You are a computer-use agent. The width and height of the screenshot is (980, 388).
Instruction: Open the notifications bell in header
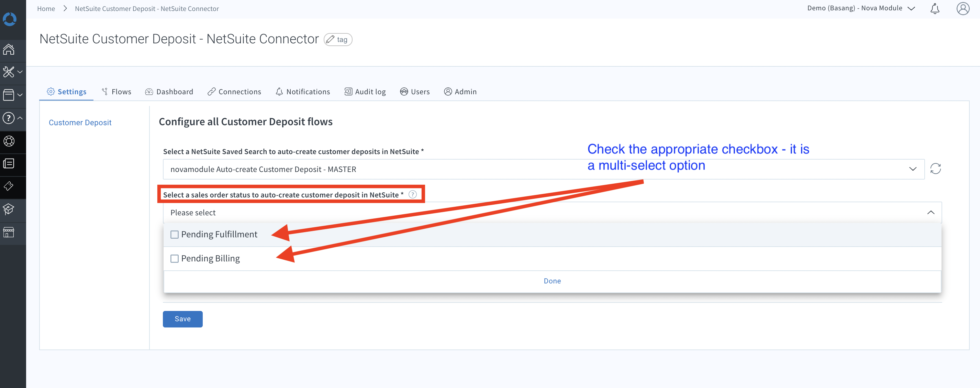[935, 8]
